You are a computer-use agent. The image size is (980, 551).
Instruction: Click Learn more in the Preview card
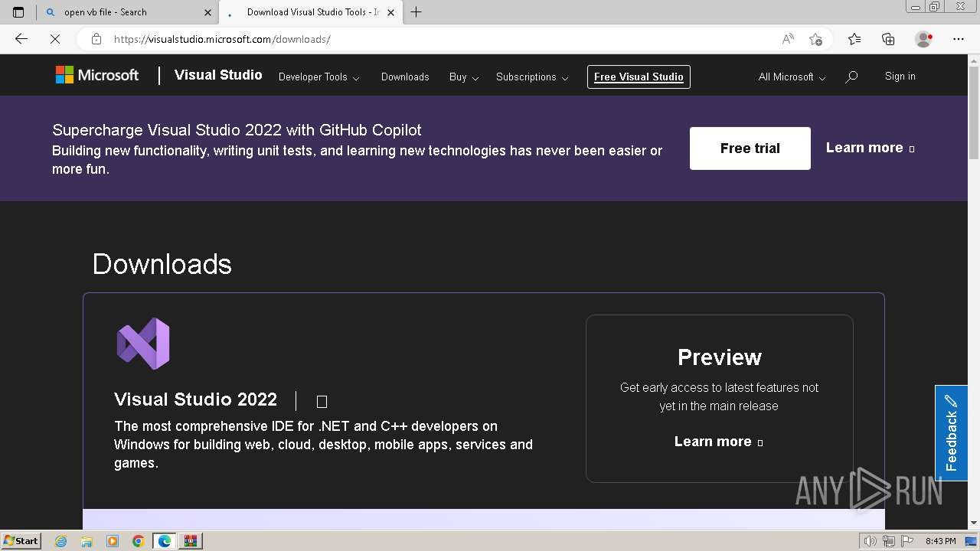718,442
